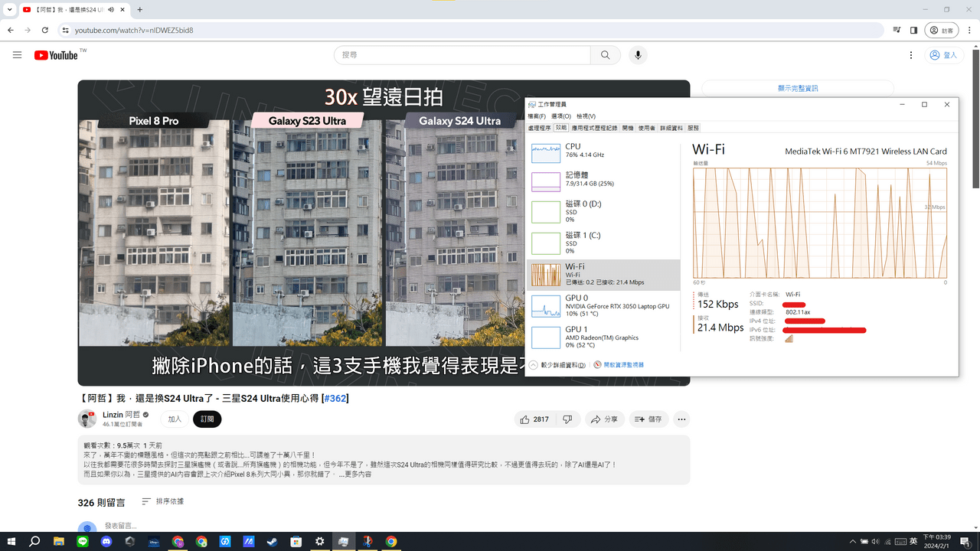Open 檢視(V) menu in Task Manager
The width and height of the screenshot is (980, 551).
586,116
